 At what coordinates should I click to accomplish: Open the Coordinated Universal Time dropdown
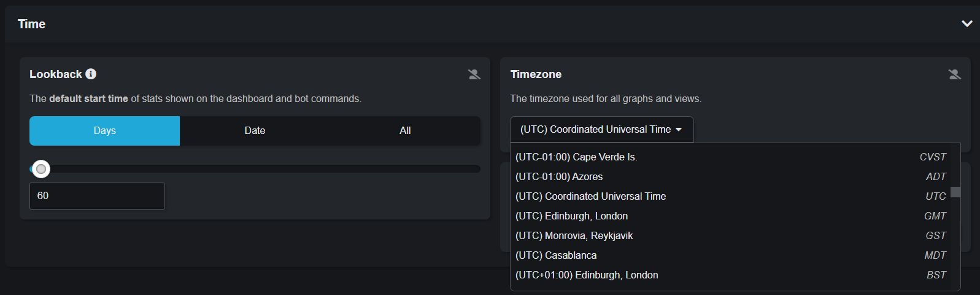(601, 130)
